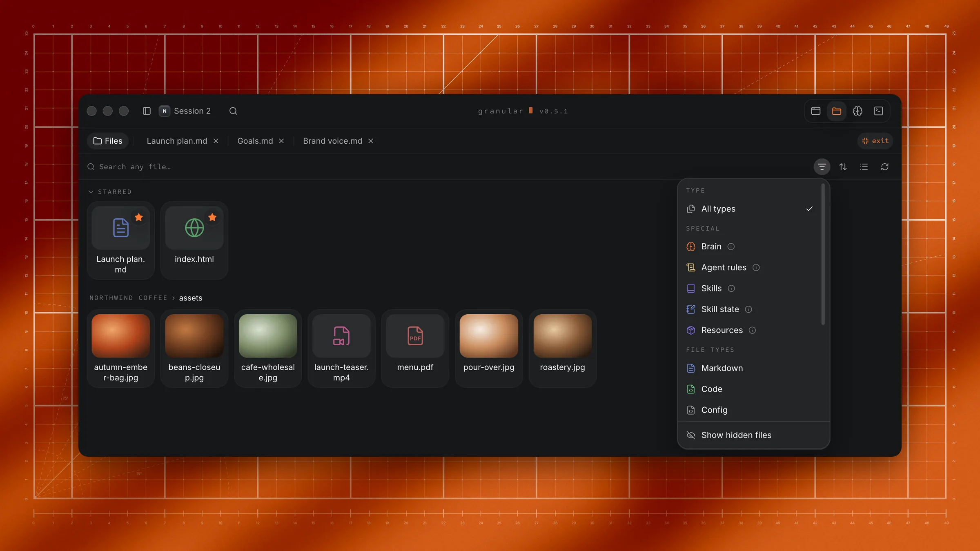This screenshot has height=551, width=980.
Task: Click the exit button
Action: click(875, 141)
